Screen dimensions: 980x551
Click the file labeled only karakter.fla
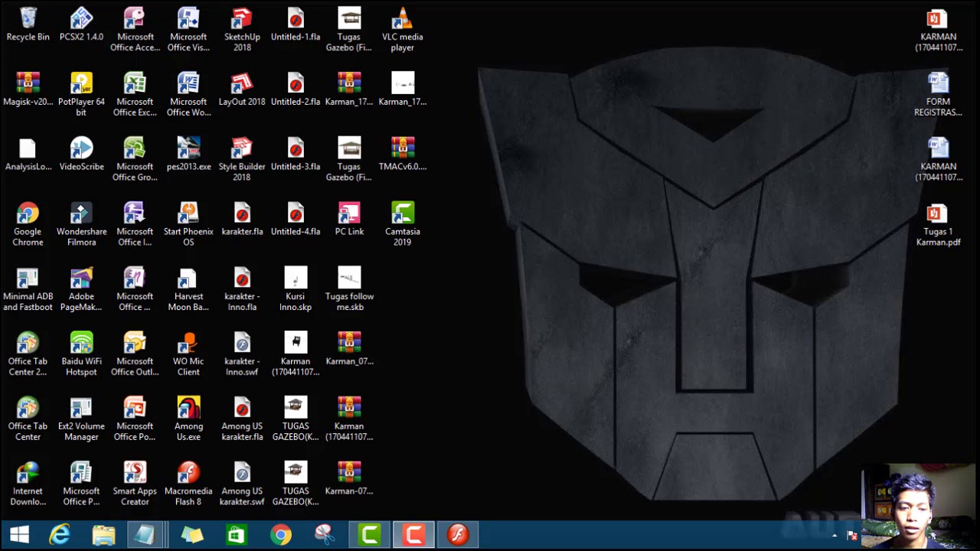(242, 220)
